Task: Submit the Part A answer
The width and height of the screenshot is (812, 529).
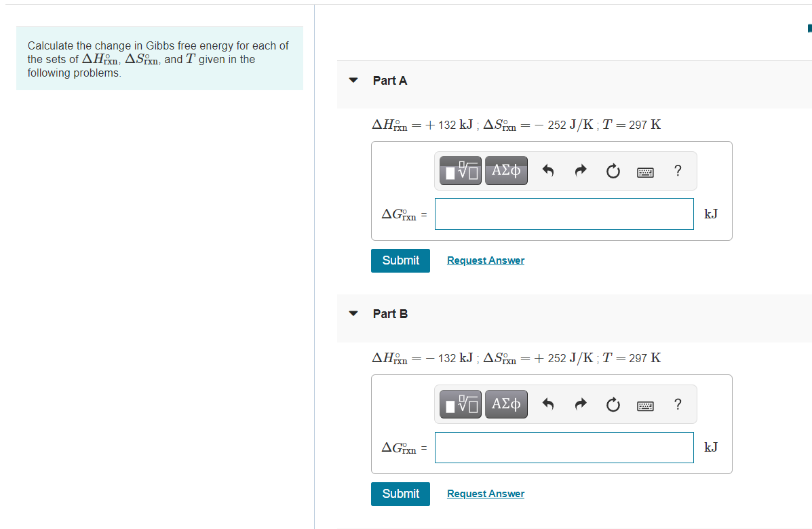Action: click(x=400, y=260)
